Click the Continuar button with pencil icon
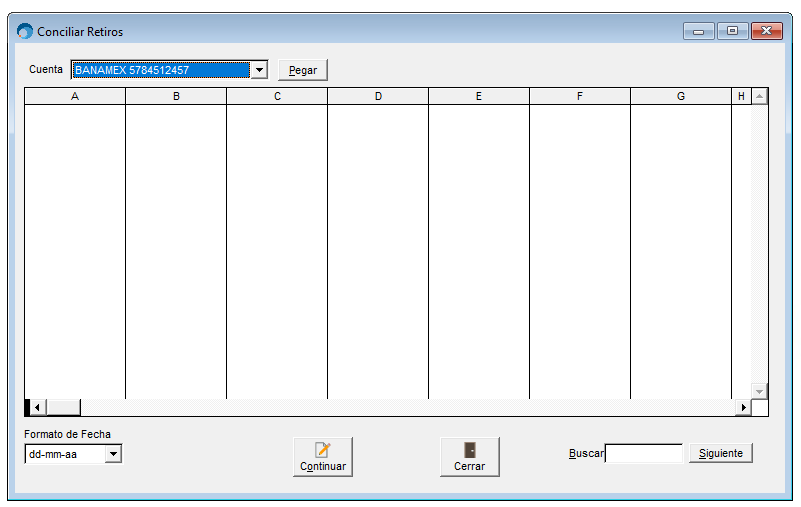The width and height of the screenshot is (801, 507). (323, 457)
